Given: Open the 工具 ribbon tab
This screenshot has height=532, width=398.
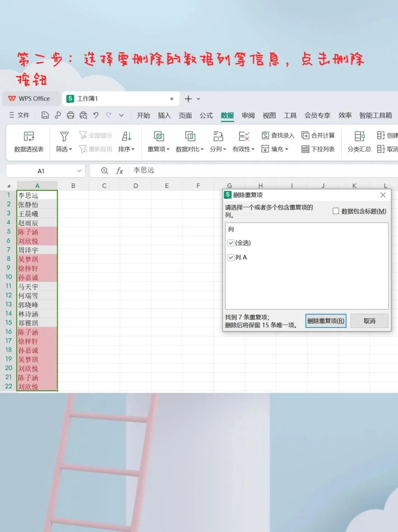Looking at the screenshot, I should 290,115.
